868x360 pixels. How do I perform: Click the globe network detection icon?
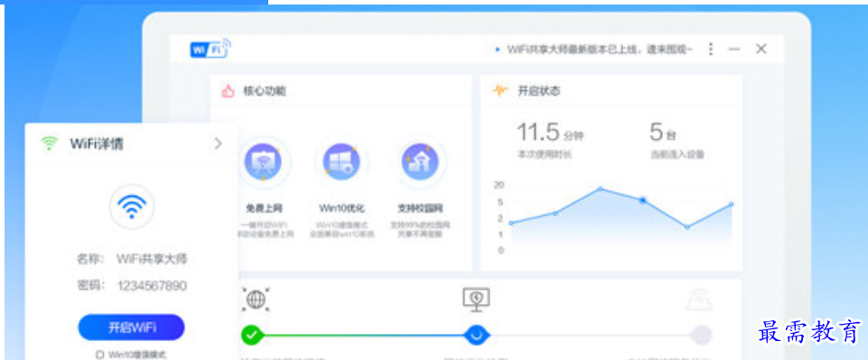pyautogui.click(x=256, y=300)
